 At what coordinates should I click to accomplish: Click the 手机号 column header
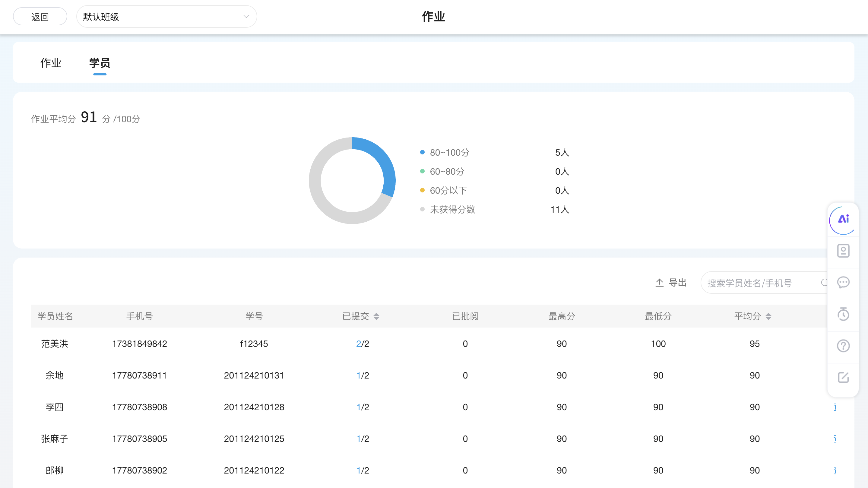[x=140, y=316]
